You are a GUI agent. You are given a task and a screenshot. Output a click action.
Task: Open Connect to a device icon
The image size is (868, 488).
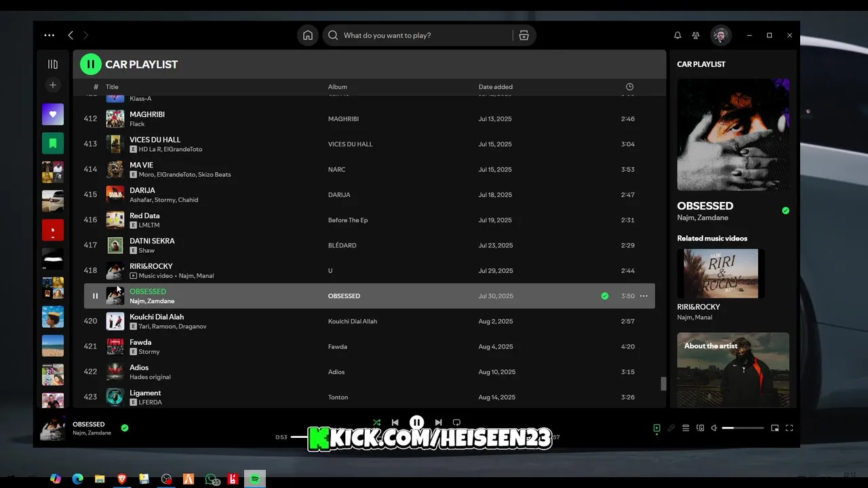tap(700, 428)
